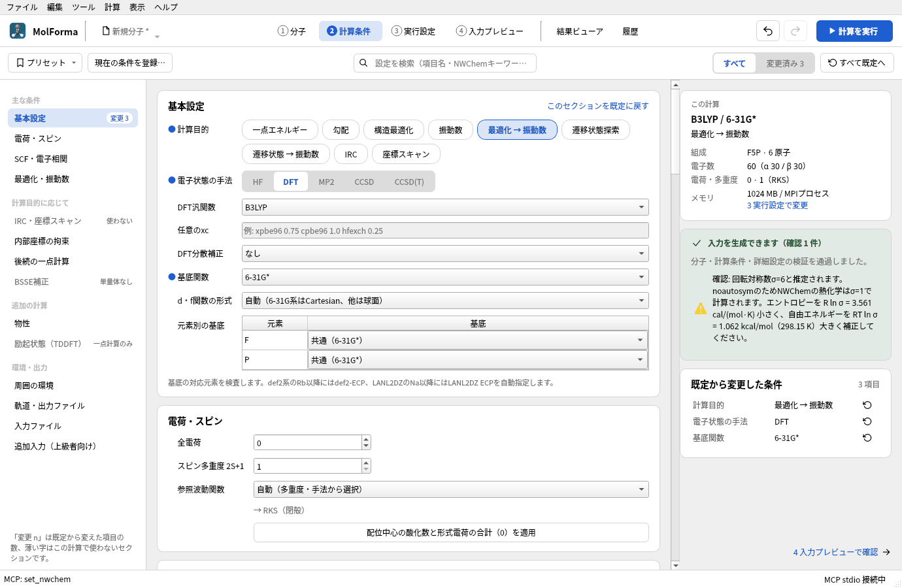Click the settings search field
Image resolution: width=902 pixels, height=588 pixels.
point(445,63)
